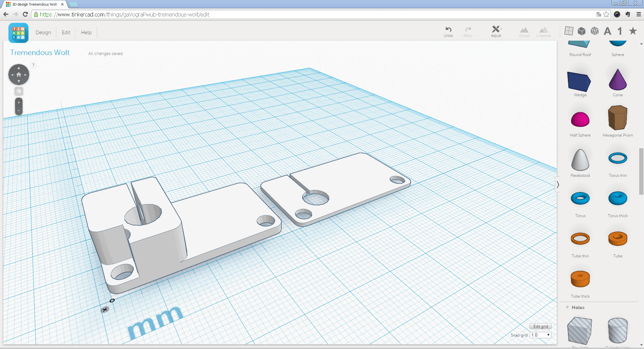The height and width of the screenshot is (349, 644).
Task: Open the Edit menu
Action: pyautogui.click(x=66, y=33)
